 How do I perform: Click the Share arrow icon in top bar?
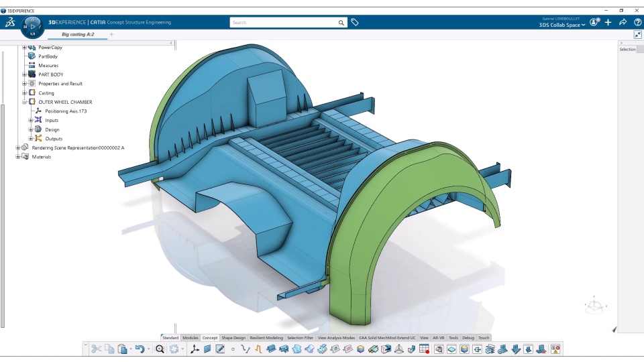(x=623, y=23)
